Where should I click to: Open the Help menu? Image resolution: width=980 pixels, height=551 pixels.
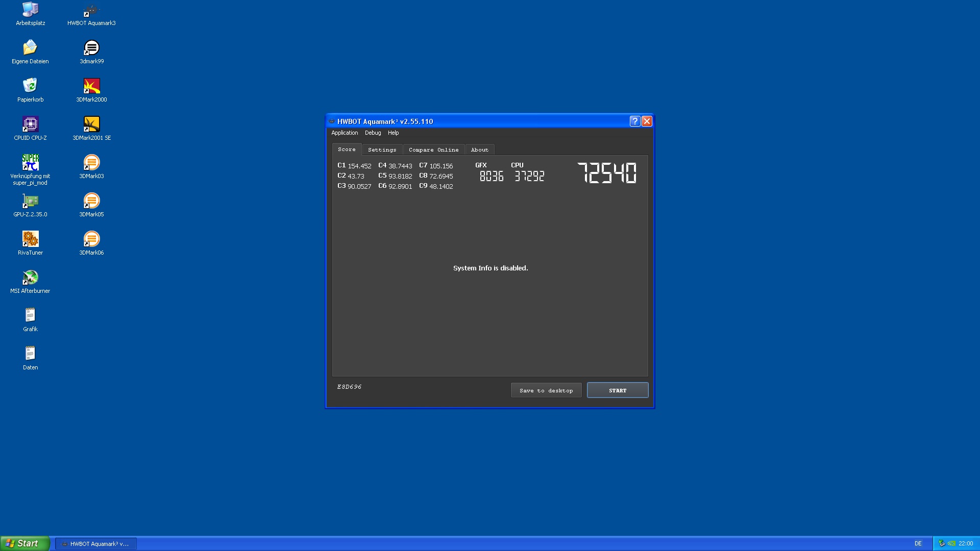pyautogui.click(x=393, y=133)
